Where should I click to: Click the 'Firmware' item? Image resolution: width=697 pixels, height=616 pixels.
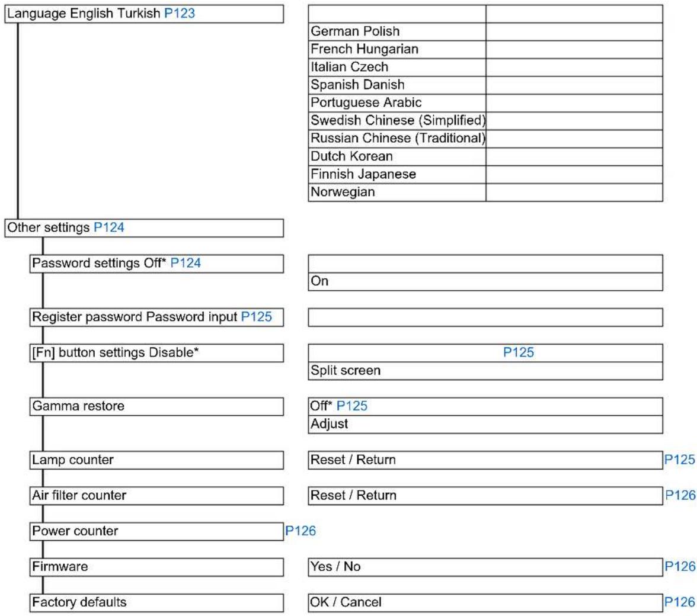click(156, 567)
